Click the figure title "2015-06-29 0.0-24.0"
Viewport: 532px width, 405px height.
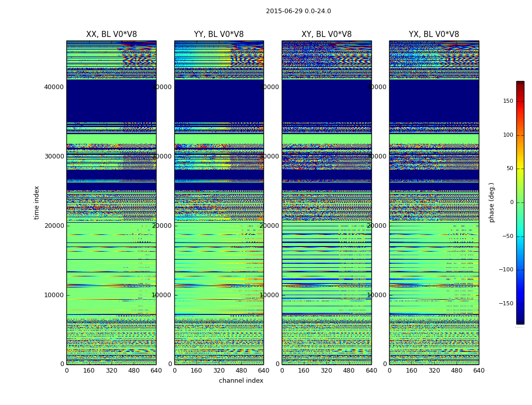coord(298,11)
